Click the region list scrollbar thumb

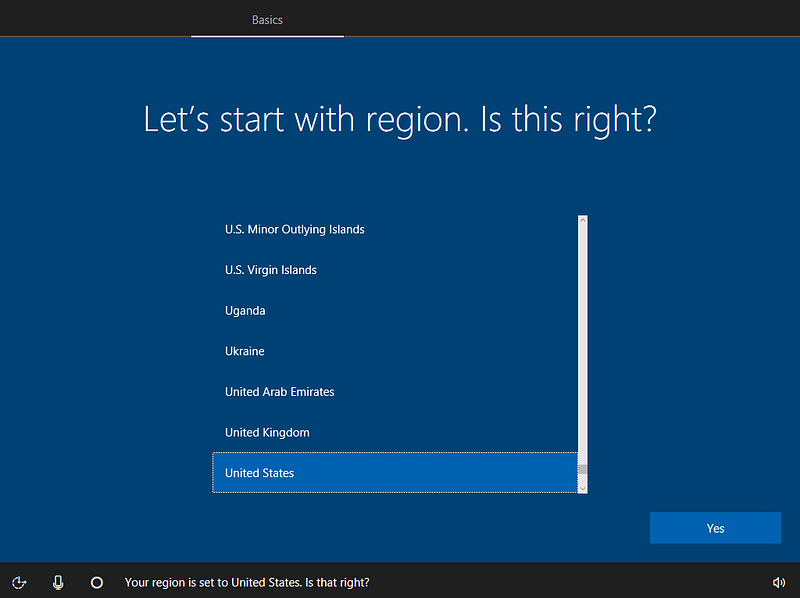583,469
